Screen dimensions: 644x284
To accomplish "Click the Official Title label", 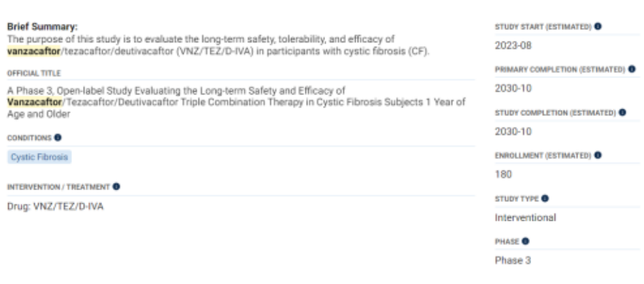I will point(34,73).
